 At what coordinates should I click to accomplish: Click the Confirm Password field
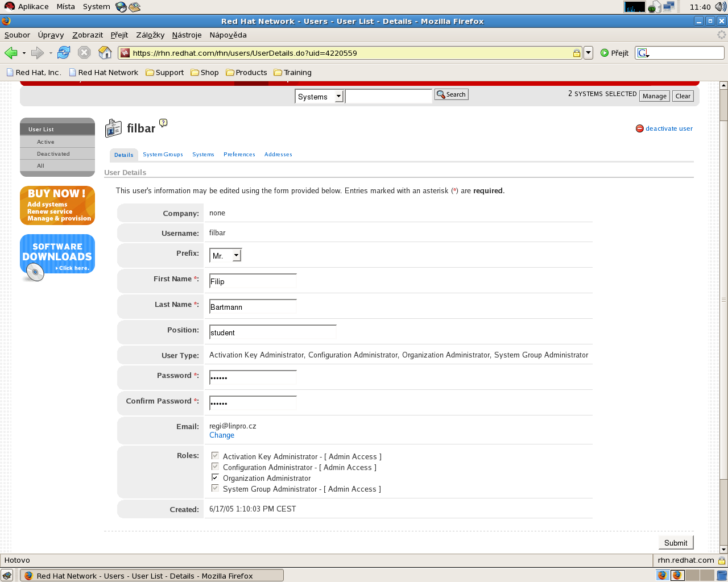(x=253, y=404)
